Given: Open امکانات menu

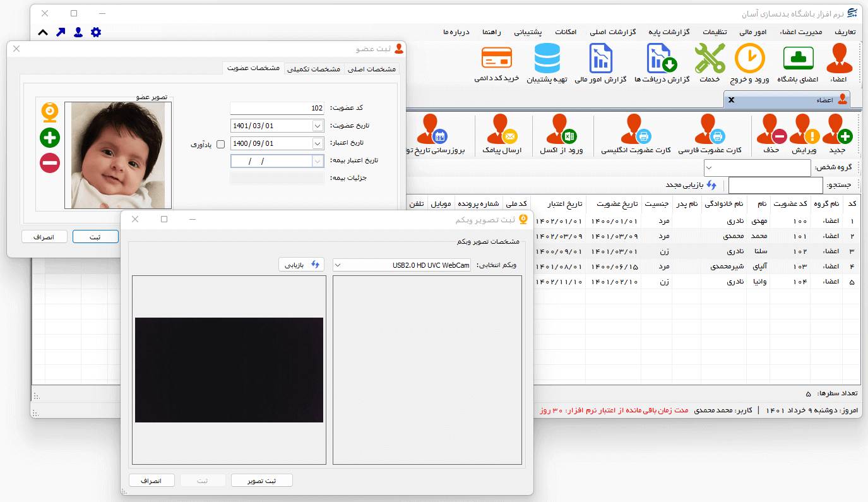Looking at the screenshot, I should click(x=566, y=32).
